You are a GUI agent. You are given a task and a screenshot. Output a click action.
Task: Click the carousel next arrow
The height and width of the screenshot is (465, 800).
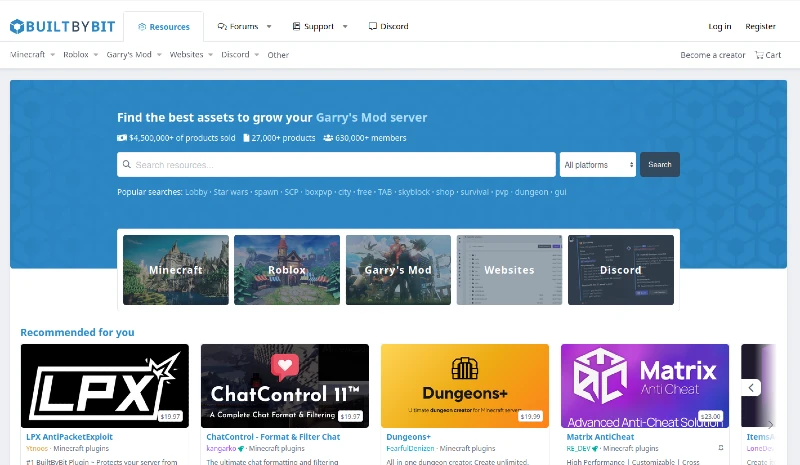click(770, 424)
